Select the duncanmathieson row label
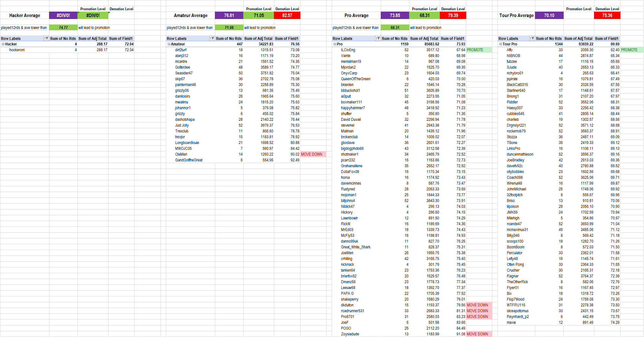This screenshot has width=644, height=337. coord(520,154)
